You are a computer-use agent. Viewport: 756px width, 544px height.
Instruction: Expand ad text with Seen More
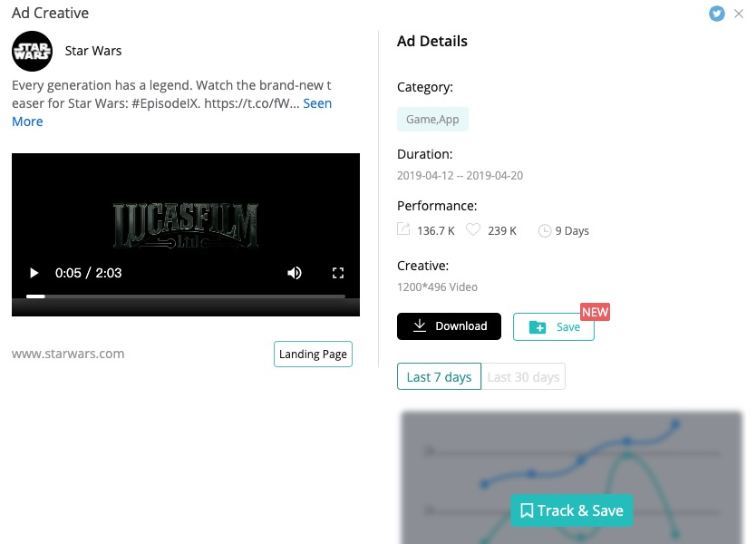[x=171, y=112]
